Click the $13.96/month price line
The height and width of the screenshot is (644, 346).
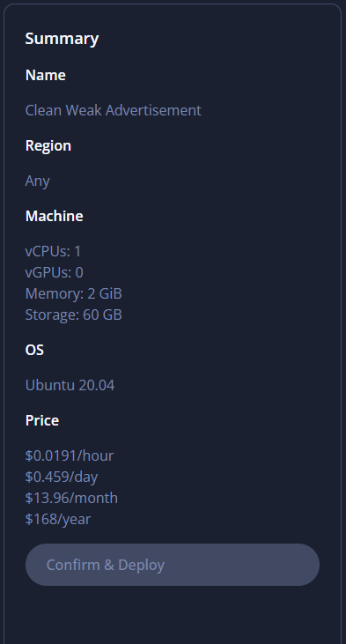(x=71, y=498)
